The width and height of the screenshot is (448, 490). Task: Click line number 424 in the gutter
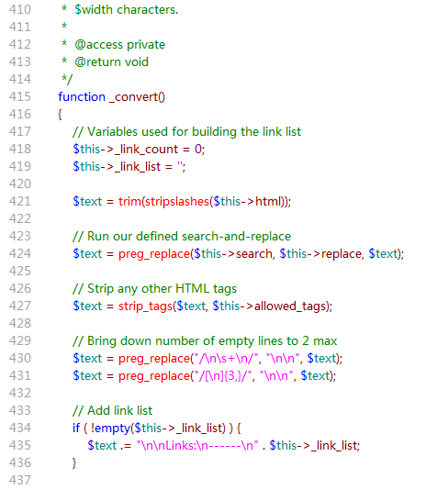tap(20, 253)
